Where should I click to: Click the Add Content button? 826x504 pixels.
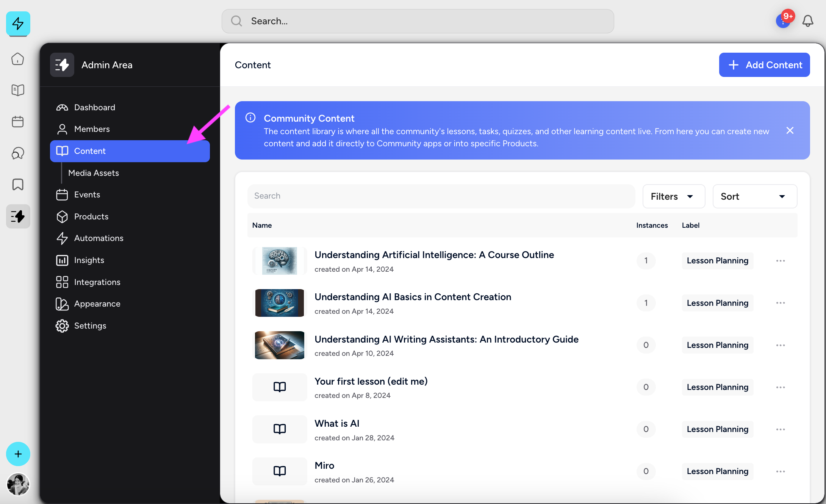(764, 65)
